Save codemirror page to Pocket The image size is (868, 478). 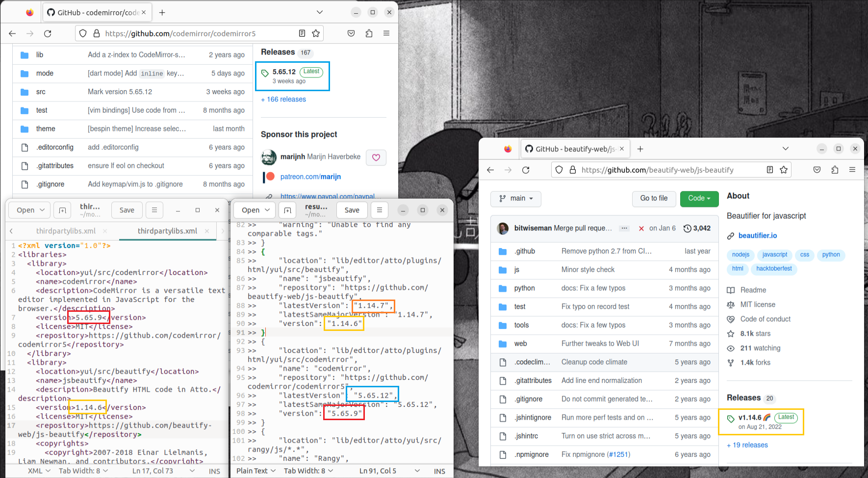[x=351, y=33]
